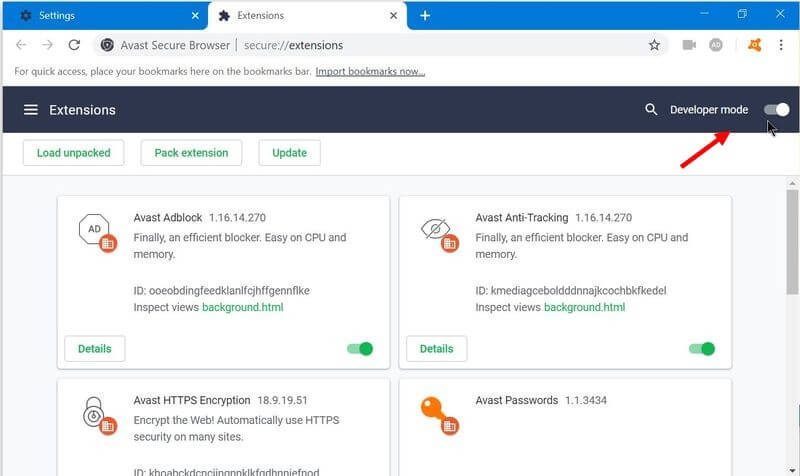Open a new tab with plus button

[424, 16]
